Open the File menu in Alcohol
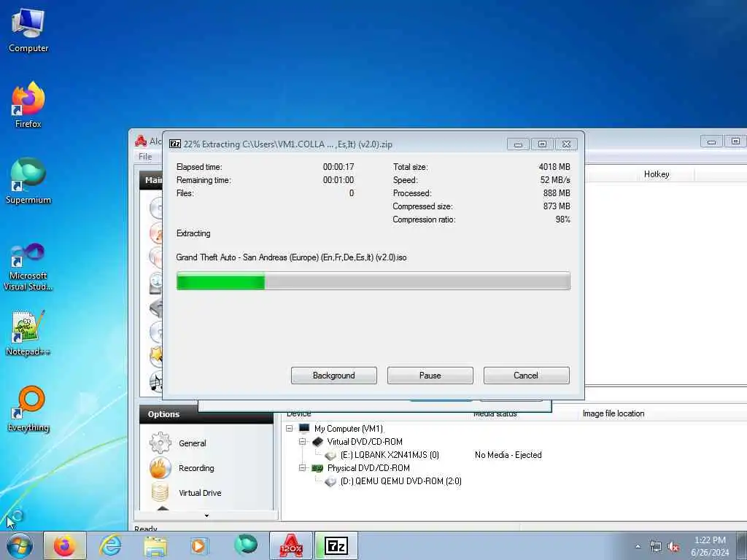Screen dimensions: 747x560 (145, 156)
